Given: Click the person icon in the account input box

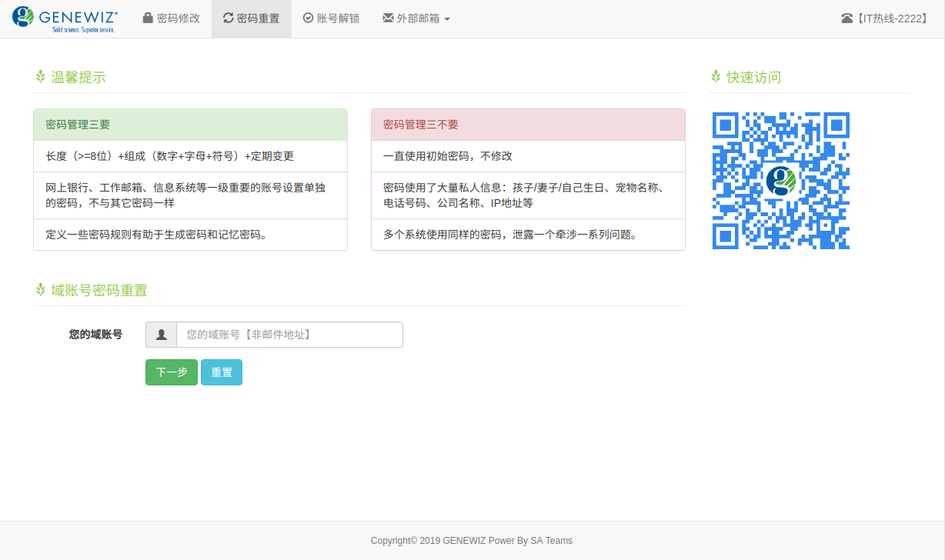Looking at the screenshot, I should point(161,334).
